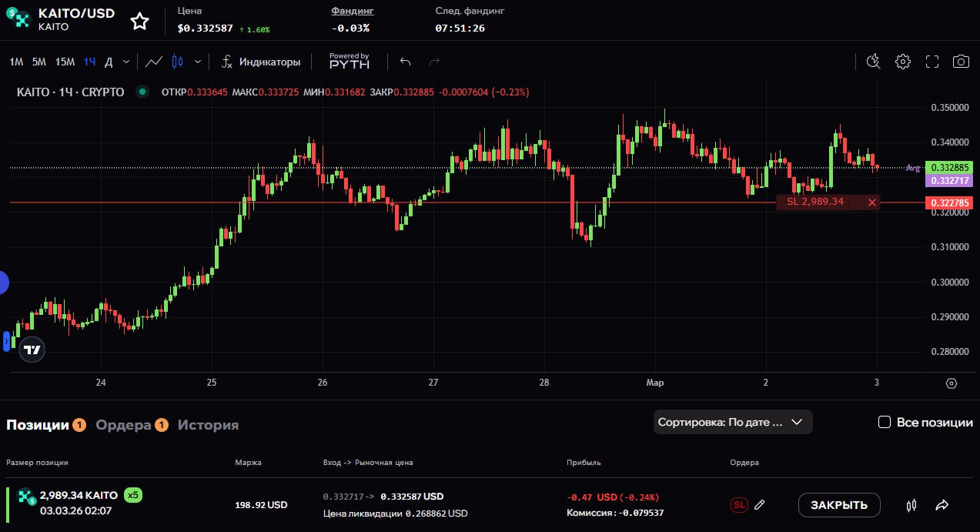Switch to the 'Ордера' tab
This screenshot has width=980, height=532.
point(123,425)
